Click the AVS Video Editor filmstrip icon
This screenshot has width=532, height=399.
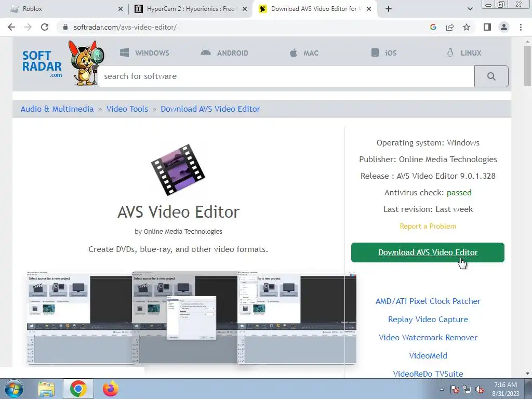178,170
